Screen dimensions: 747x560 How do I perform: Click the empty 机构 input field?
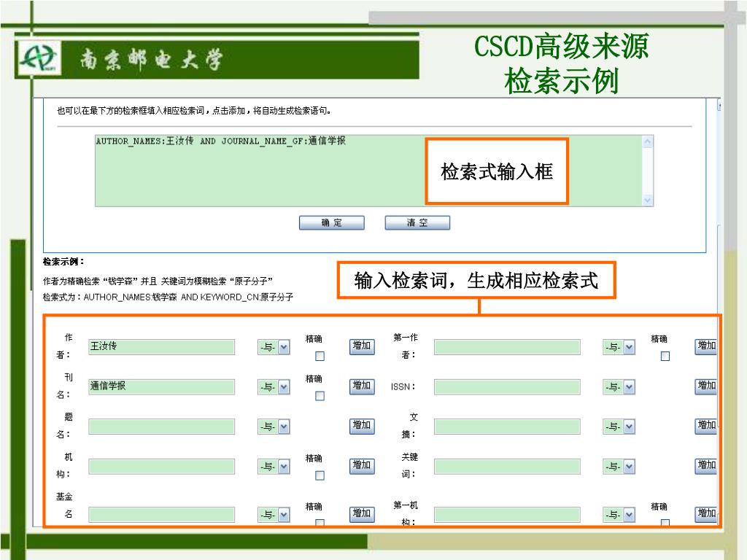(x=161, y=467)
